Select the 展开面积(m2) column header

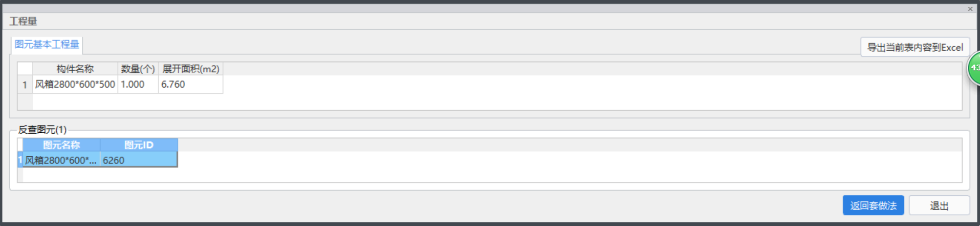pyautogui.click(x=191, y=69)
